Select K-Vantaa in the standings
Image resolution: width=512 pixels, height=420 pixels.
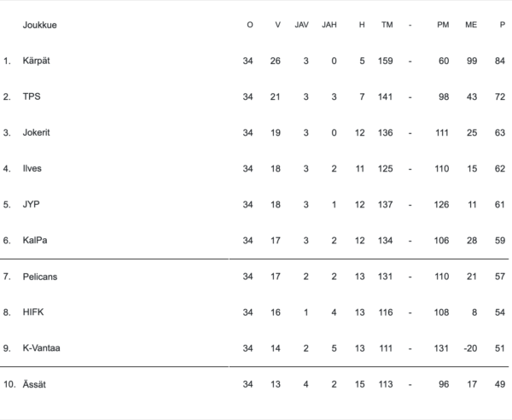point(41,348)
